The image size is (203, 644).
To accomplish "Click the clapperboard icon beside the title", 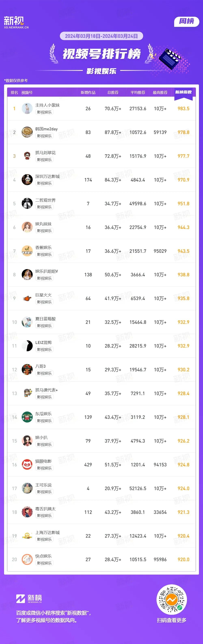I will coord(170,59).
